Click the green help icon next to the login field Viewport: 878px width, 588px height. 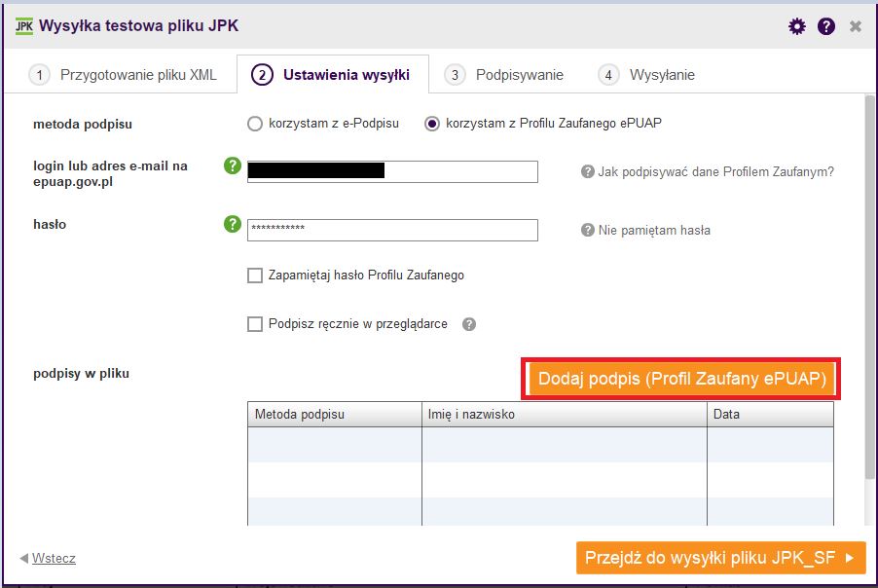233,165
